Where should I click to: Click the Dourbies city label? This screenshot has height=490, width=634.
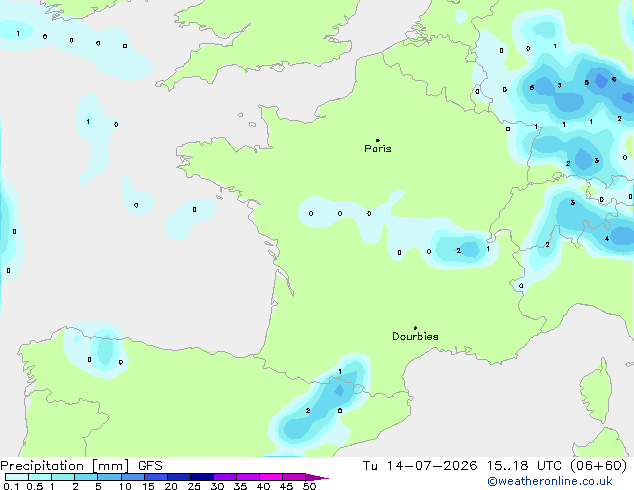pyautogui.click(x=415, y=336)
